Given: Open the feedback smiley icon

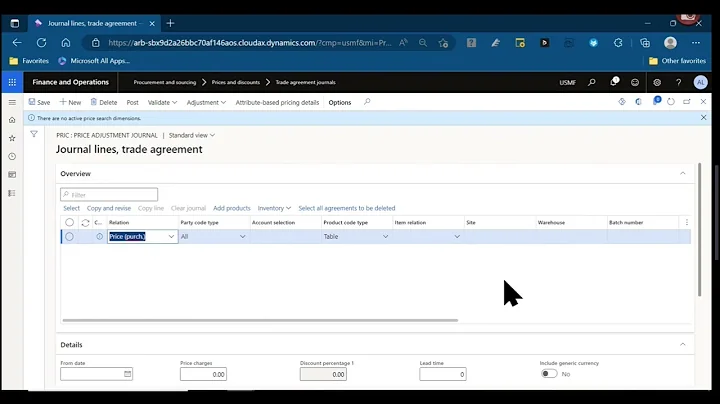Looking at the screenshot, I should click(635, 82).
